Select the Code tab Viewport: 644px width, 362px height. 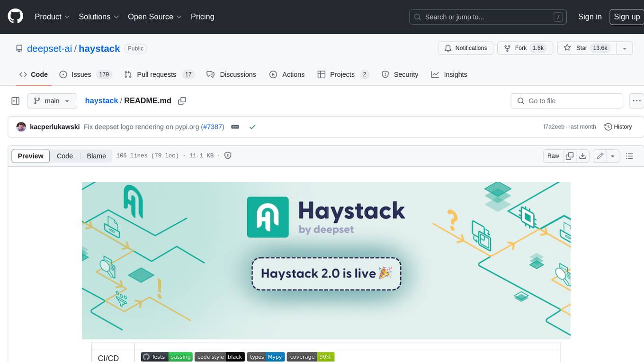[33, 74]
